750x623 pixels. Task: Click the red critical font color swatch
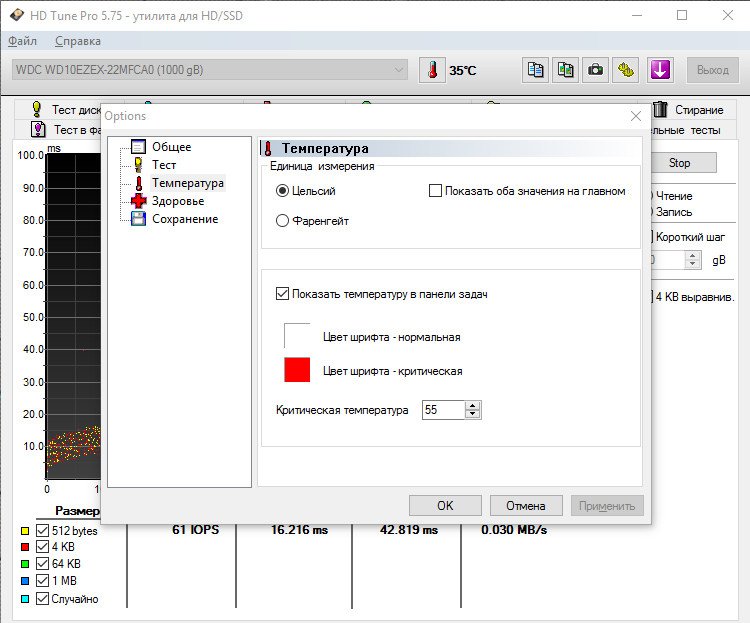[298, 370]
